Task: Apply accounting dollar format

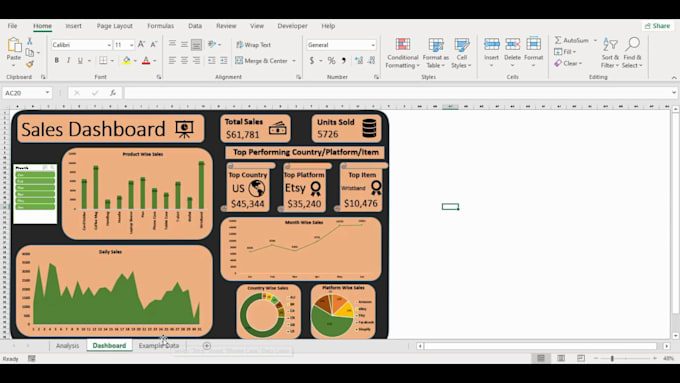Action: pyautogui.click(x=311, y=61)
